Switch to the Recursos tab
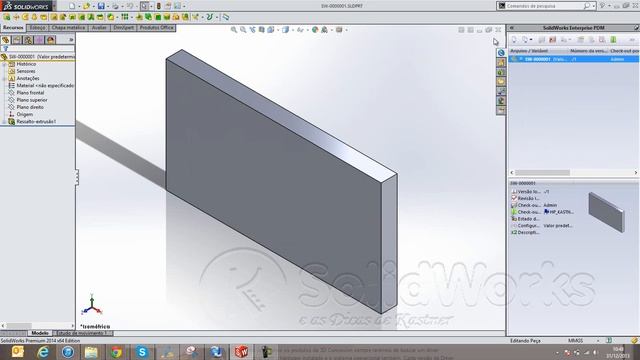This screenshot has width=640, height=360. click(x=13, y=28)
